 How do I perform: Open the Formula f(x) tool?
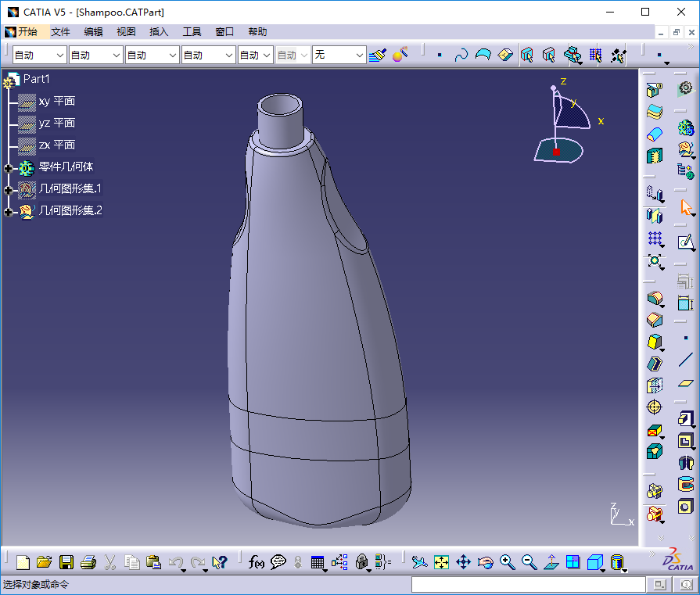[x=256, y=562]
